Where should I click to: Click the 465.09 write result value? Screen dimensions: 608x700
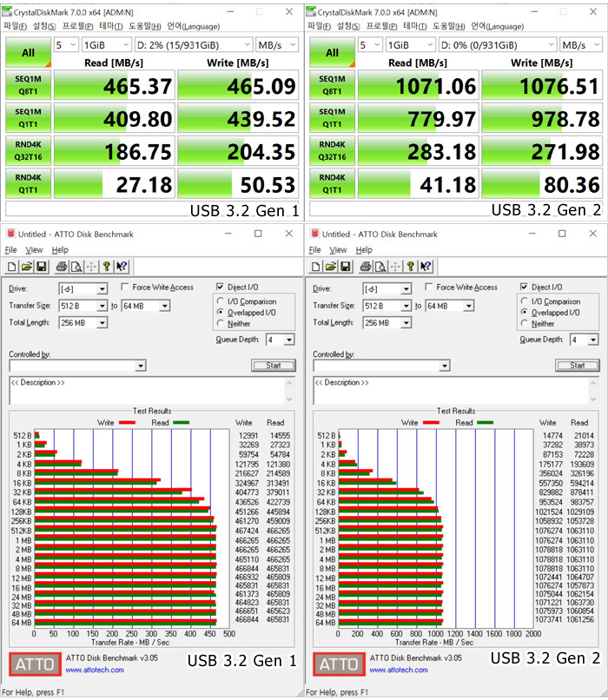click(x=261, y=86)
